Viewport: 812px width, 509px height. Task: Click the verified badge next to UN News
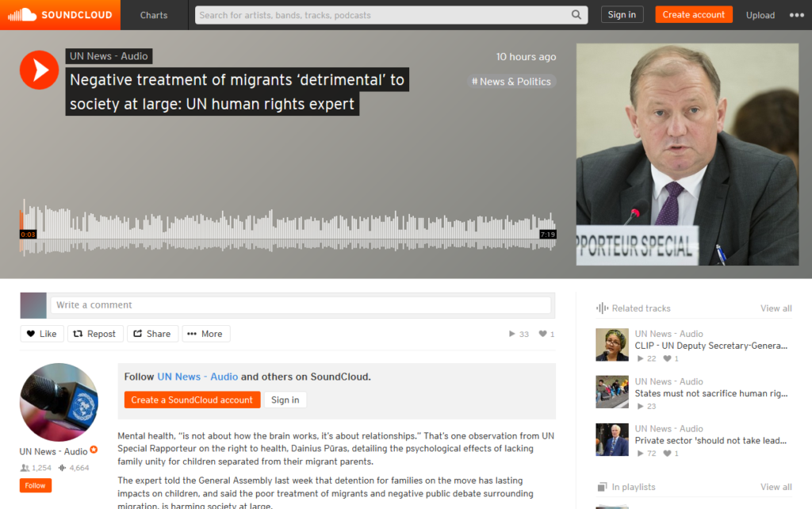(94, 450)
